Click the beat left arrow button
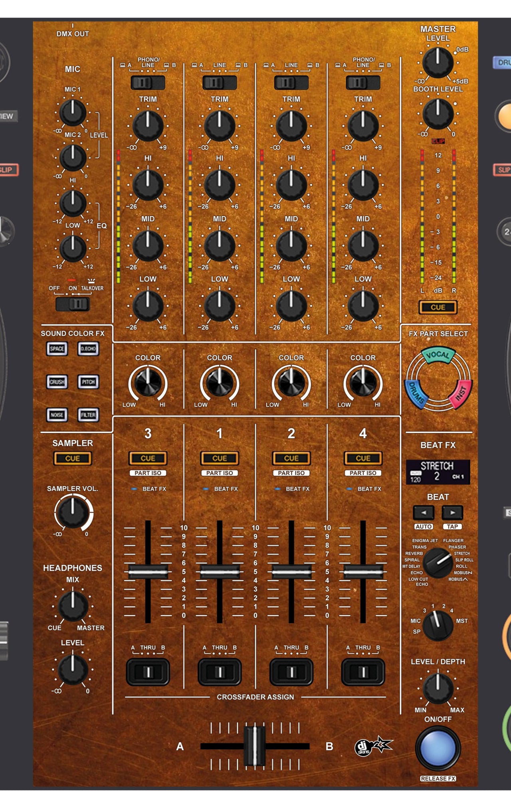Screen dimensions: 511x812 [424, 512]
